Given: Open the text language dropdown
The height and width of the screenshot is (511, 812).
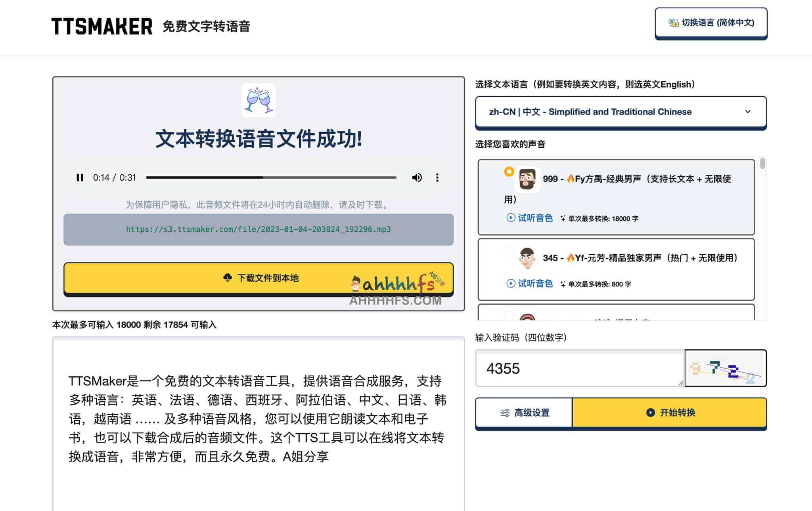Looking at the screenshot, I should tap(621, 112).
